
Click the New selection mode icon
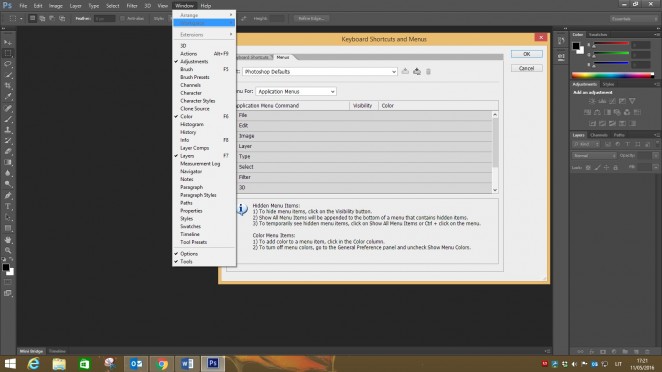tap(33, 19)
